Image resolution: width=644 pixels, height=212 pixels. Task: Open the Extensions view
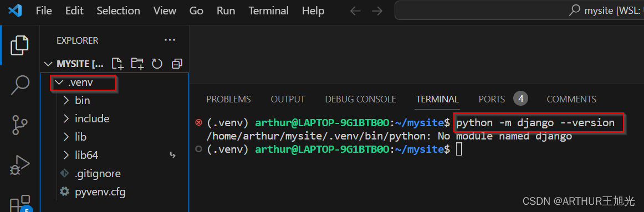click(20, 204)
